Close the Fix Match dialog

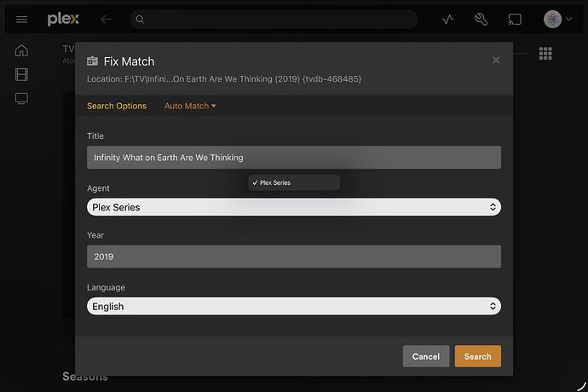(496, 60)
